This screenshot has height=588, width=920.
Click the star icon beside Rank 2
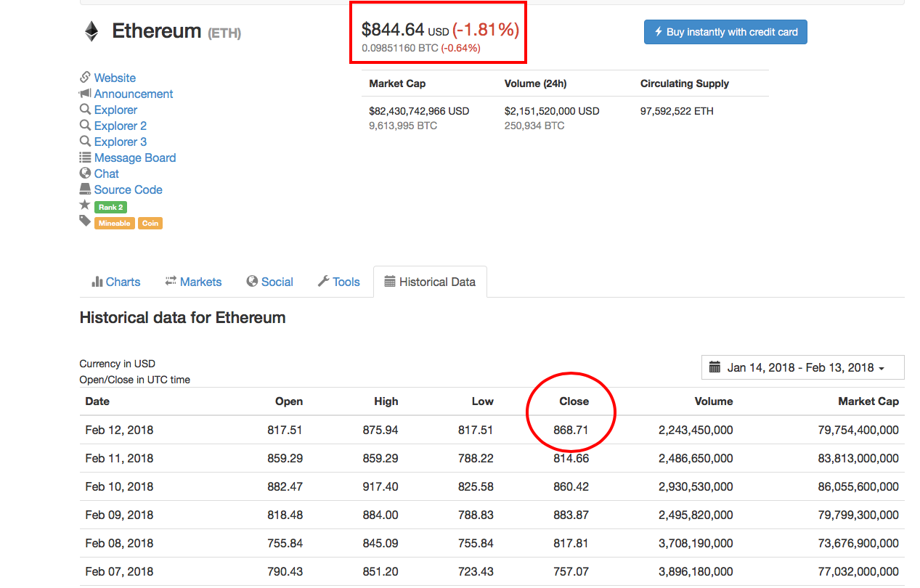click(x=85, y=205)
